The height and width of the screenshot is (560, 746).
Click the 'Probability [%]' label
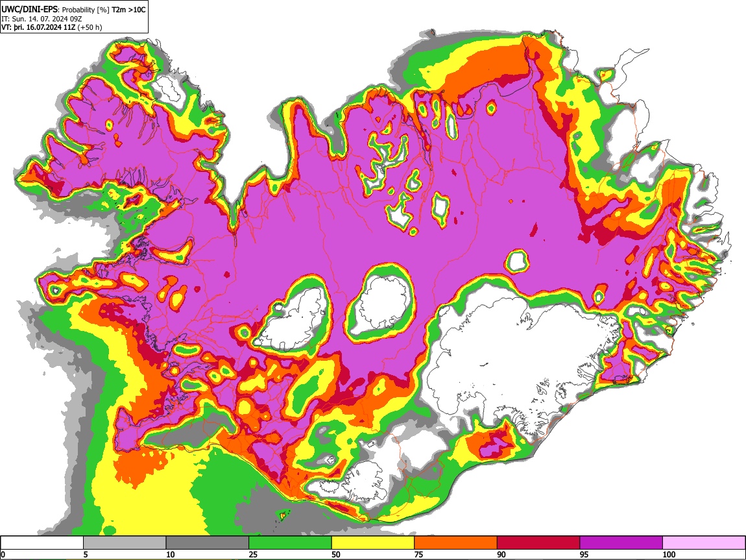(x=86, y=10)
